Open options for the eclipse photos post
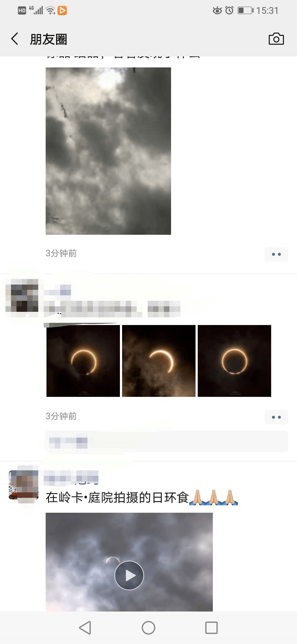 click(x=276, y=417)
